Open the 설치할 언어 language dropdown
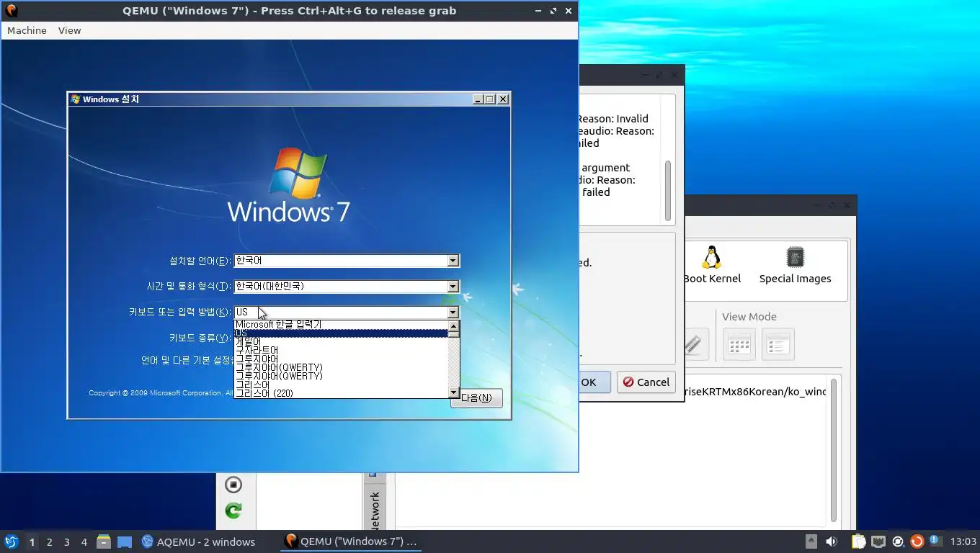The width and height of the screenshot is (980, 553). point(453,261)
